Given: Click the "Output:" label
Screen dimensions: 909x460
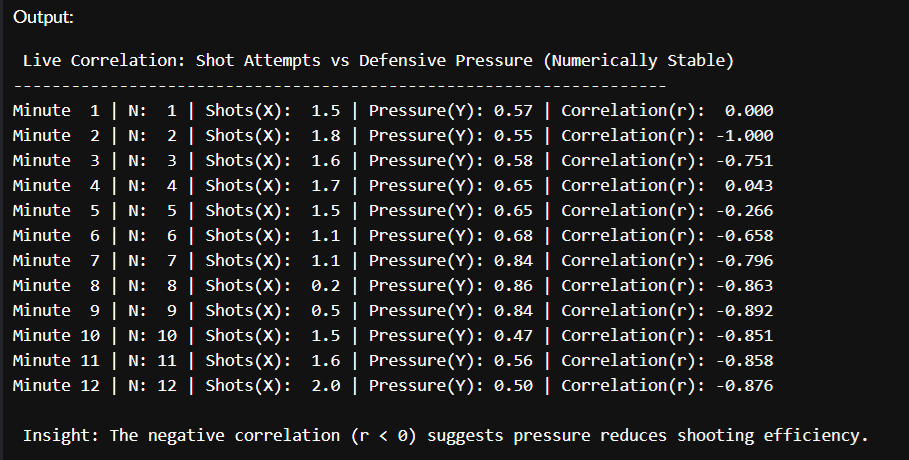Looking at the screenshot, I should pyautogui.click(x=44, y=18).
